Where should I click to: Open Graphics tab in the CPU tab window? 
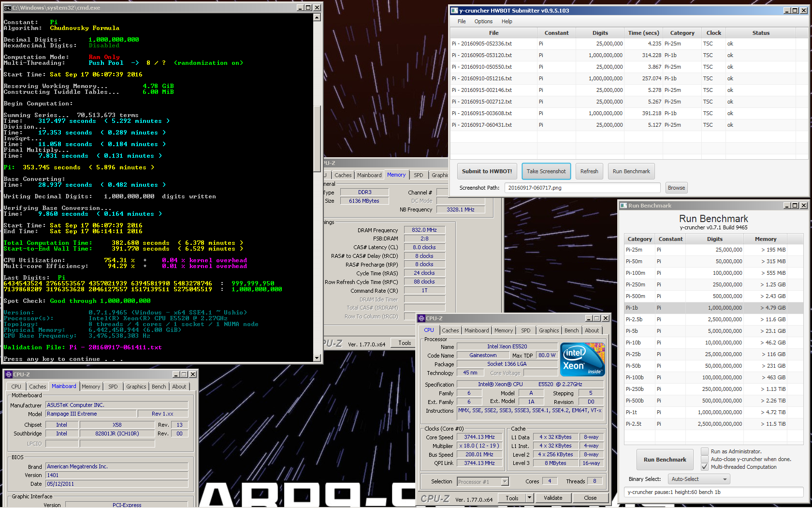(549, 330)
